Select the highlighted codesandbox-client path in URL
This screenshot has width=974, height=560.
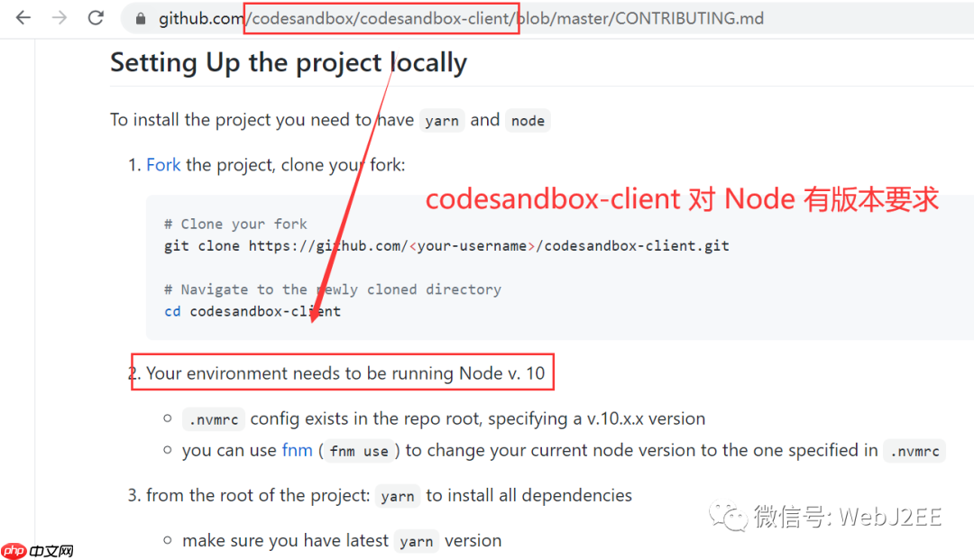click(x=381, y=17)
